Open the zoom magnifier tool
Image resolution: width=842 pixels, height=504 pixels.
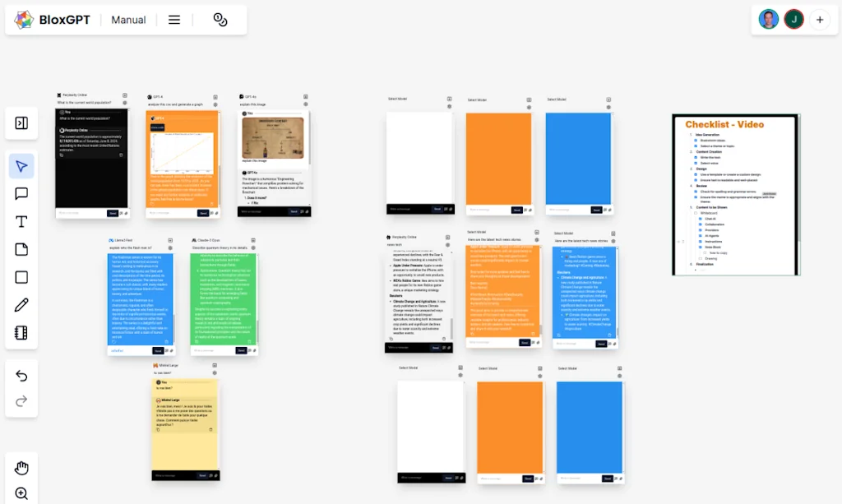tap(21, 492)
